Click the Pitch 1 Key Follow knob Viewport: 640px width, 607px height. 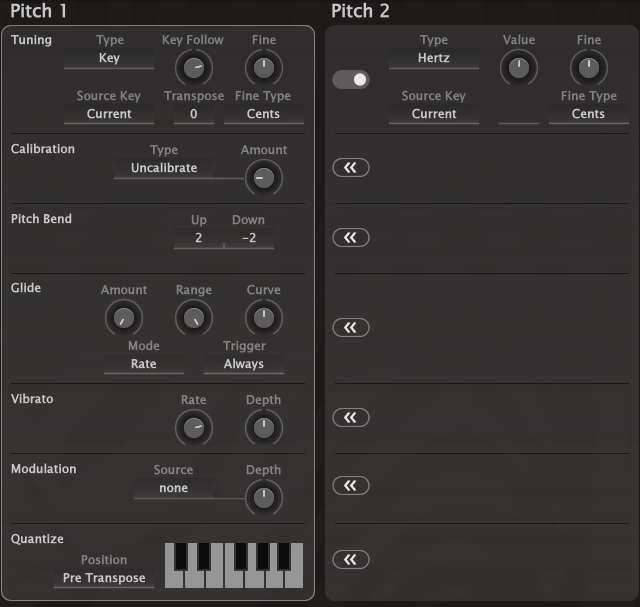coord(193,68)
